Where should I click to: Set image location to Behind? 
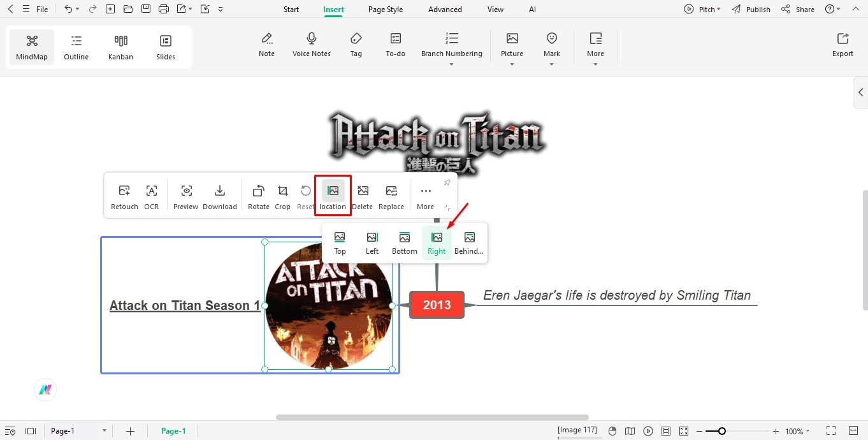[469, 243]
